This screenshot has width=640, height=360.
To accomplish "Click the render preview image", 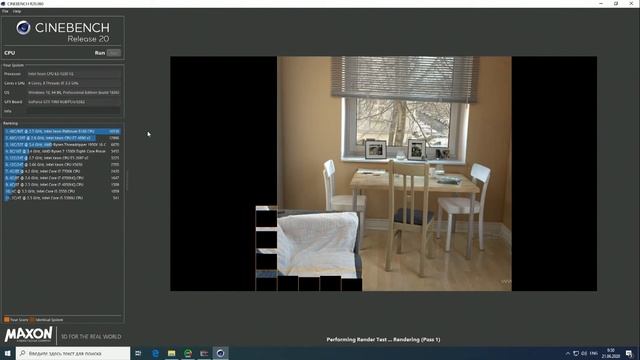I will pos(383,173).
